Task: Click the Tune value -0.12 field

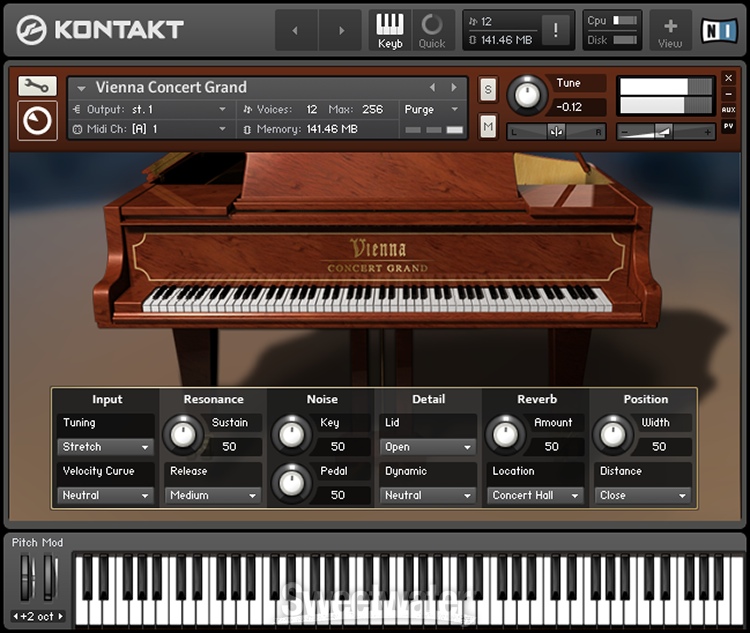Action: pyautogui.click(x=578, y=107)
